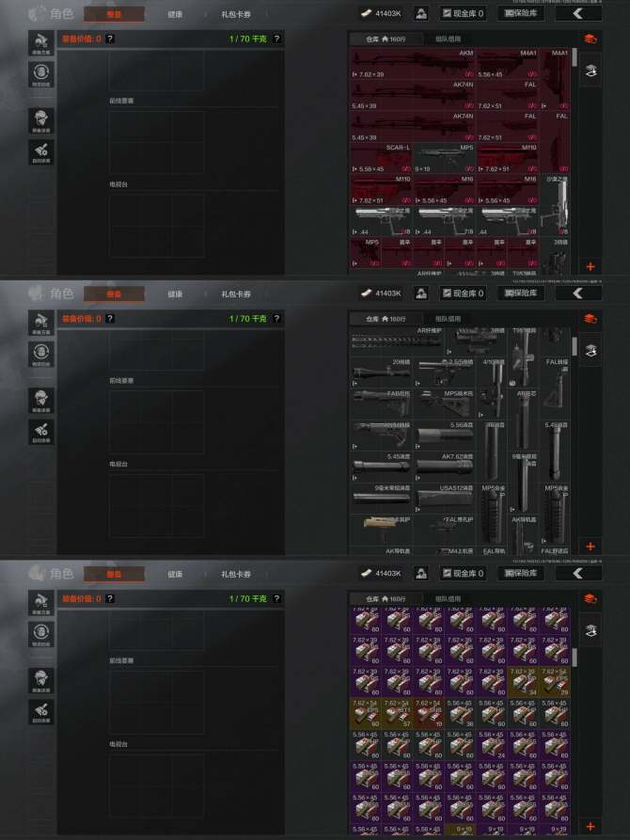Select 5.56×45 ammo box with count 36
This screenshot has height=840, width=630.
(x=460, y=712)
